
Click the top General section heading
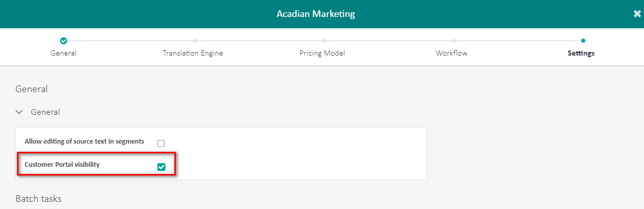click(x=31, y=89)
